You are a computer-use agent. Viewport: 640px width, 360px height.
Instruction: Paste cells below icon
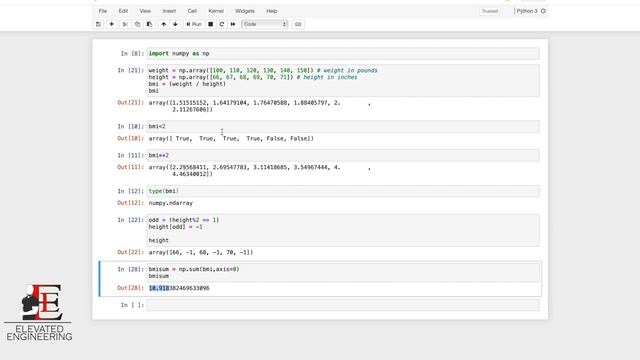pyautogui.click(x=149, y=24)
